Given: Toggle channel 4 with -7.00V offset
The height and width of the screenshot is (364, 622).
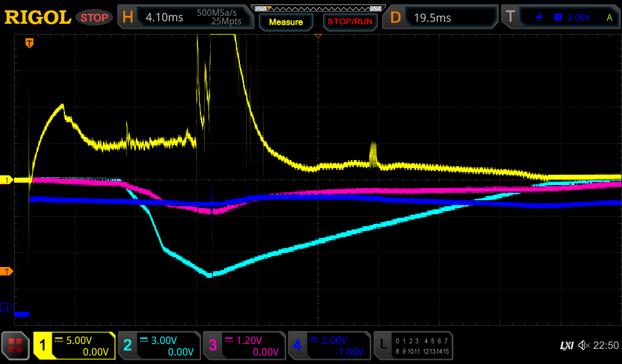Looking at the screenshot, I should click(x=329, y=346).
